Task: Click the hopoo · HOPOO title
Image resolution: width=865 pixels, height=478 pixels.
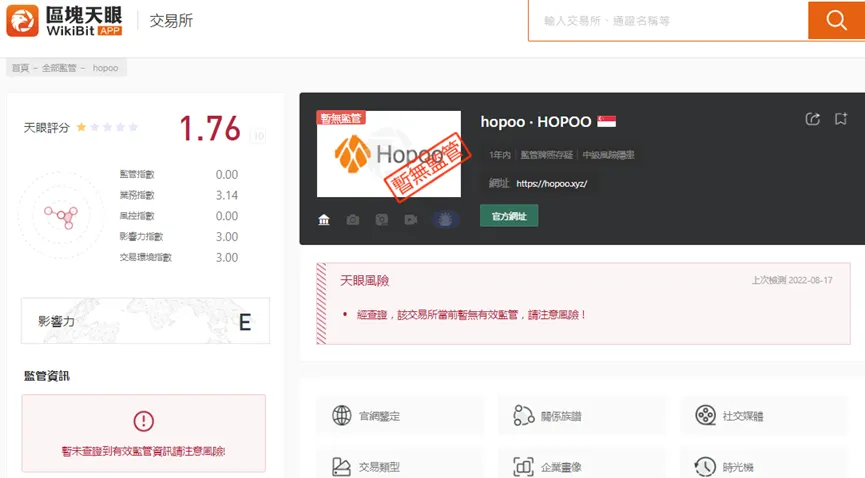Action: coord(536,121)
